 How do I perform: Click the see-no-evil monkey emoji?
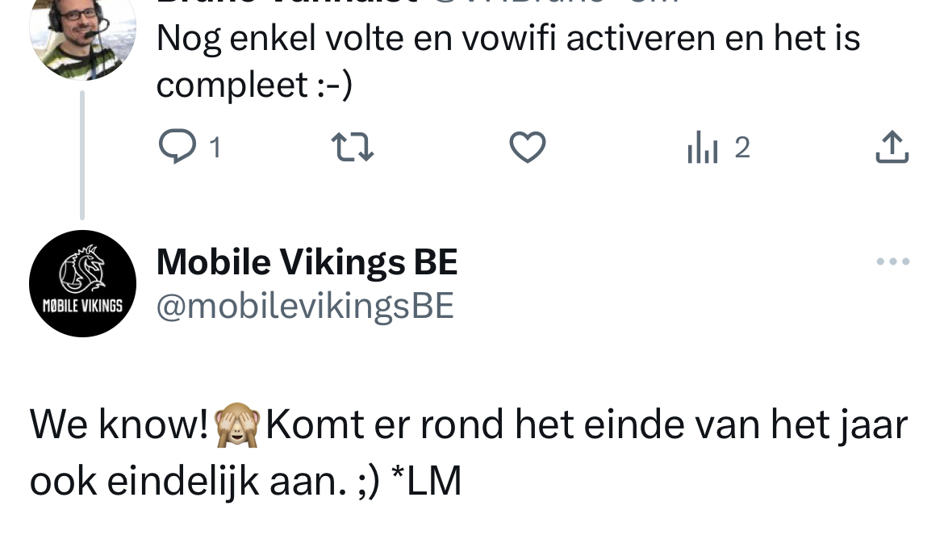[237, 425]
